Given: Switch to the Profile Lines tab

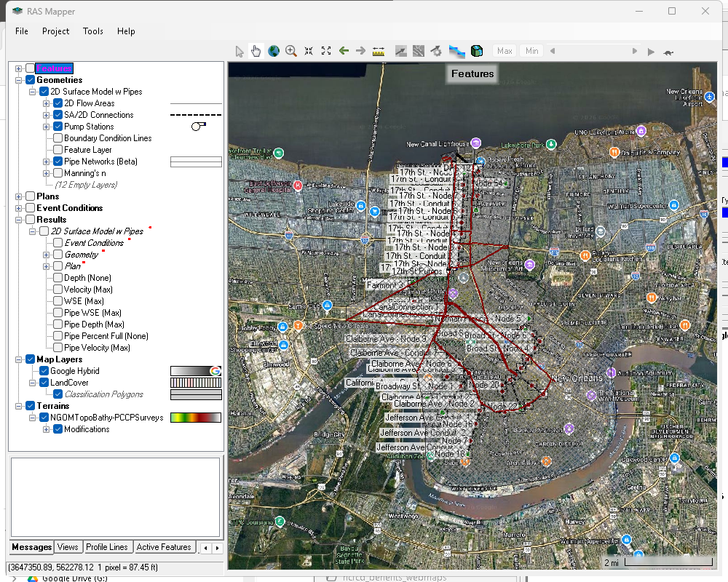Looking at the screenshot, I should click(107, 547).
